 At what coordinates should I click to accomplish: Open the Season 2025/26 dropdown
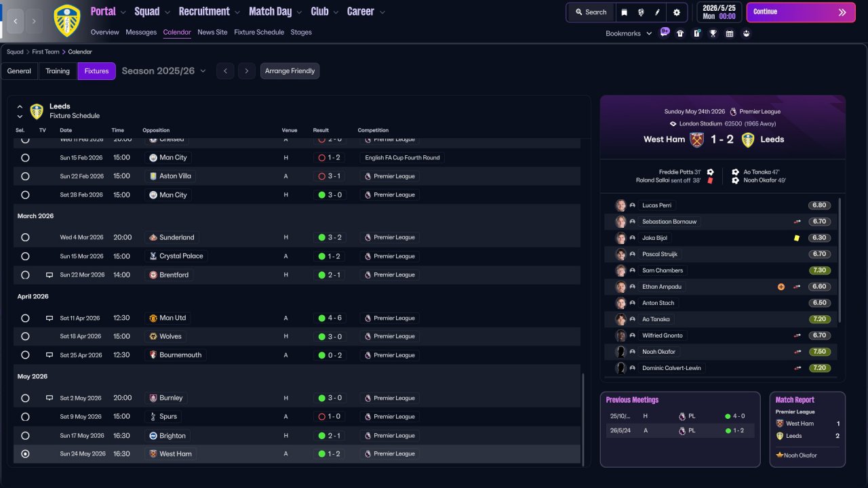163,71
